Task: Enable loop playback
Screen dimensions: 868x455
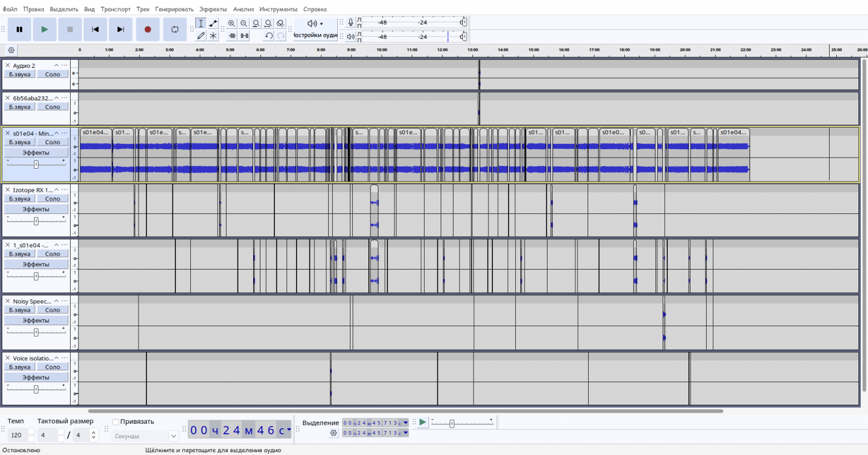Action: (175, 30)
